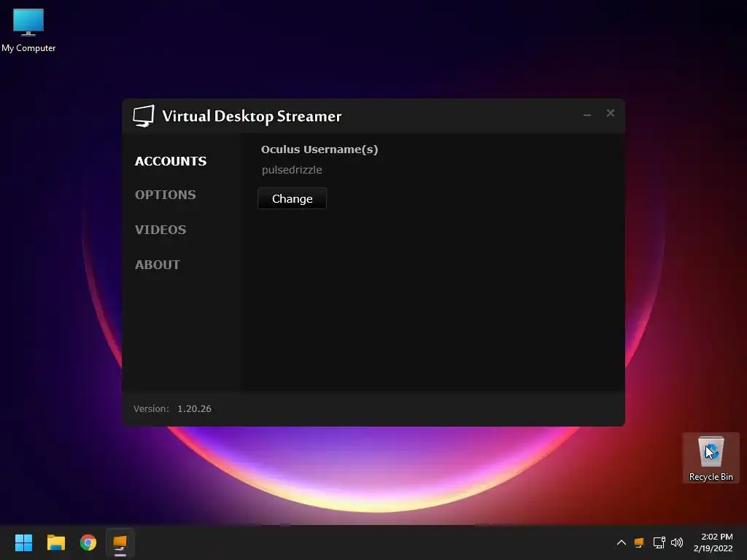Viewport: 747px width, 560px height.
Task: Open the volume speaker tray icon
Action: [x=676, y=542]
